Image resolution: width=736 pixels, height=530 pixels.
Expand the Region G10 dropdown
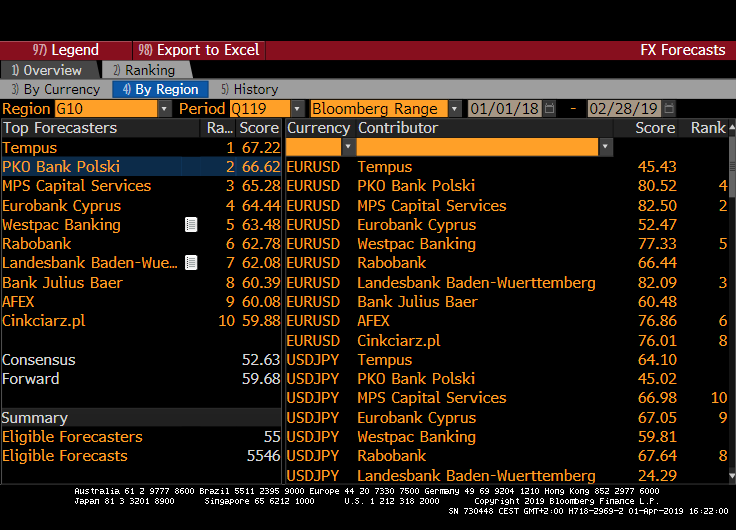(x=164, y=109)
